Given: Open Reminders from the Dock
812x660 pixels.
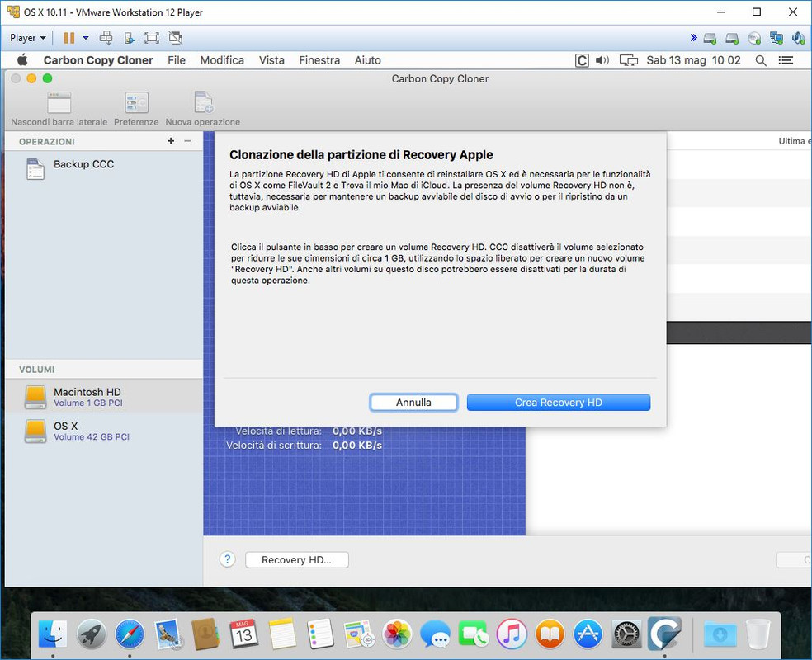Looking at the screenshot, I should coord(320,634).
